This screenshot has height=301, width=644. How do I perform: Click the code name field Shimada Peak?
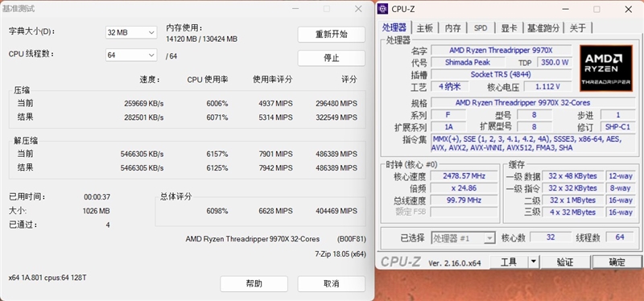[469, 63]
